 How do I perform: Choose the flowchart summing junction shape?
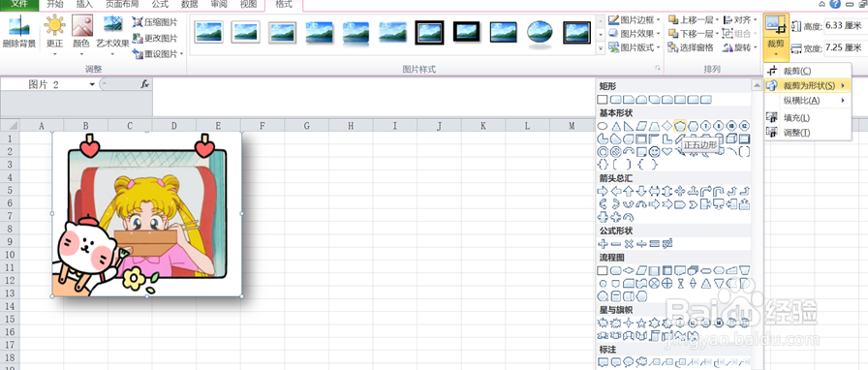point(654,284)
